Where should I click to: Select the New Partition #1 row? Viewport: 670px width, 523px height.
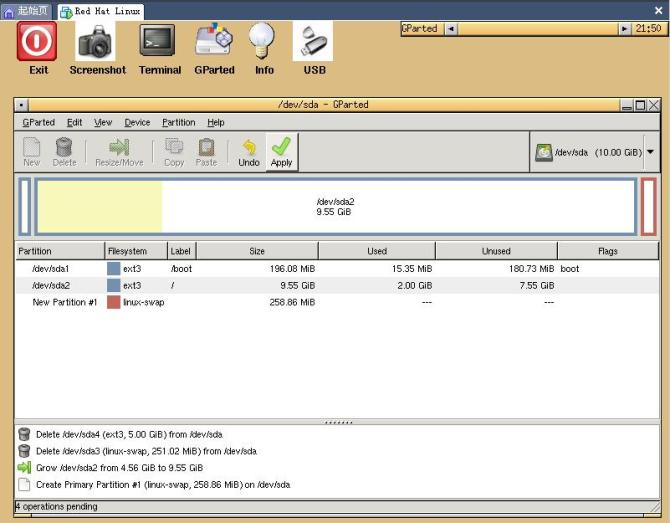(x=337, y=302)
